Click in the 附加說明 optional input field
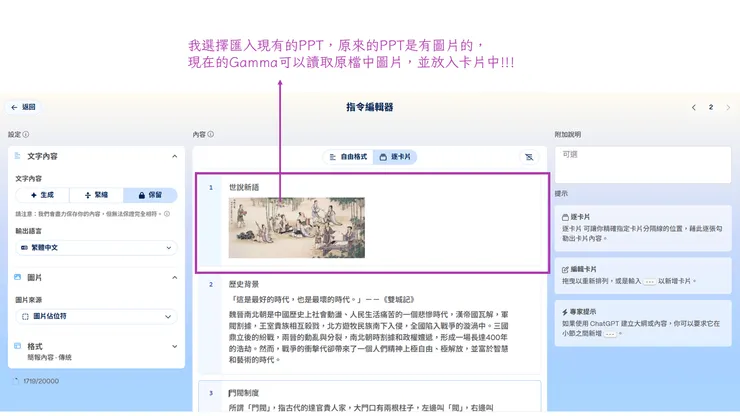The width and height of the screenshot is (740, 416). (643, 165)
